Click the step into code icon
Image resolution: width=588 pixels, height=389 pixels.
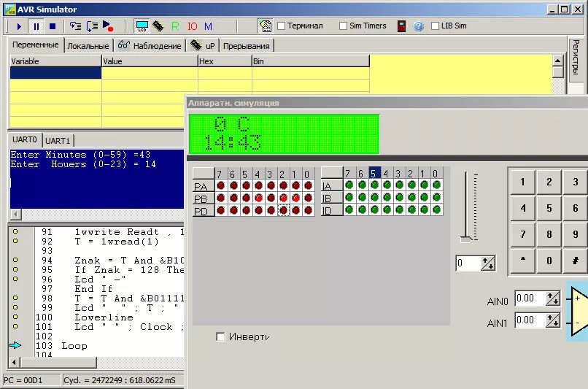(75, 26)
